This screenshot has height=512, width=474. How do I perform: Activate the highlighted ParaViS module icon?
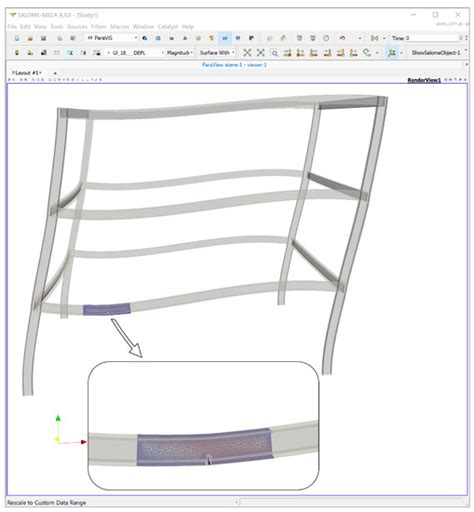pos(225,38)
